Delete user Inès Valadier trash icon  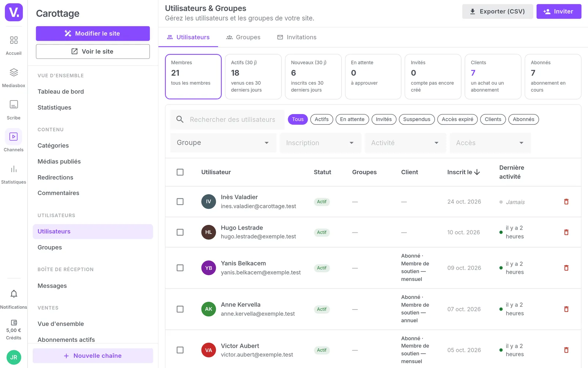[x=566, y=202]
